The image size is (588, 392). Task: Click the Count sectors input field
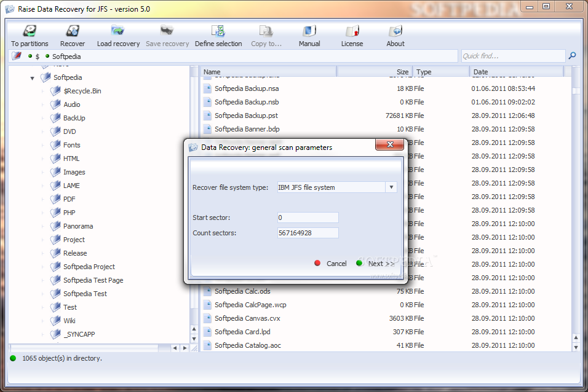click(308, 233)
